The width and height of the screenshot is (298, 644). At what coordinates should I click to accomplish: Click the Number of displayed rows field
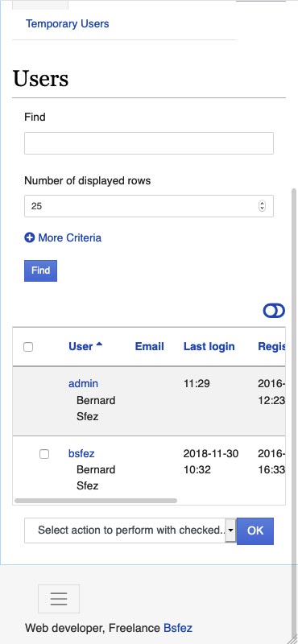coord(149,206)
